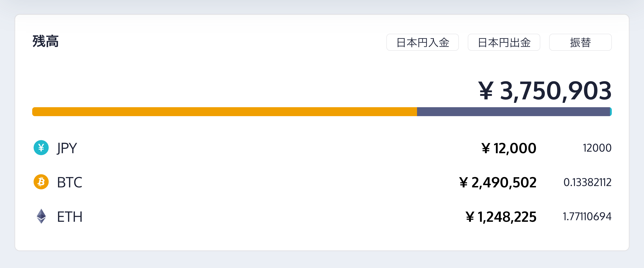
Task: Click the dark blue ETH bar segment
Action: coord(513,112)
